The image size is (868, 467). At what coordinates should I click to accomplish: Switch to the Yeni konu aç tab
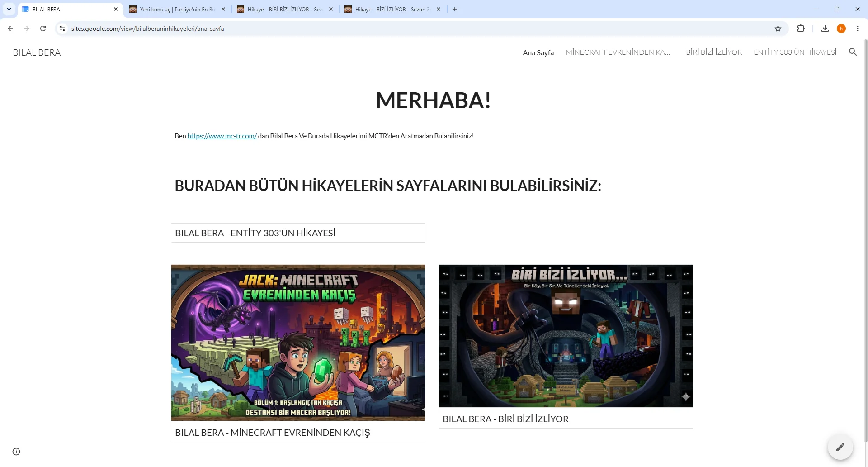(178, 9)
